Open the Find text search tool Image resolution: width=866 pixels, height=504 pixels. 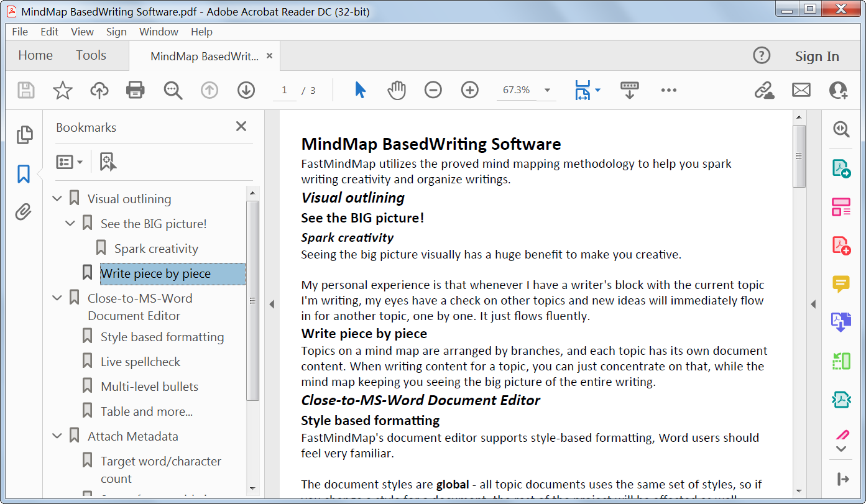click(173, 90)
